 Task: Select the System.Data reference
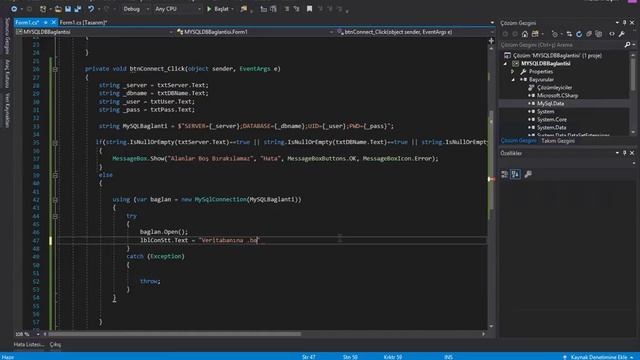[551, 127]
